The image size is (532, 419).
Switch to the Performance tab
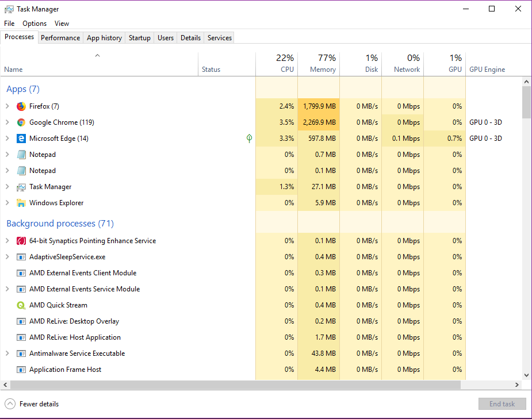(60, 38)
